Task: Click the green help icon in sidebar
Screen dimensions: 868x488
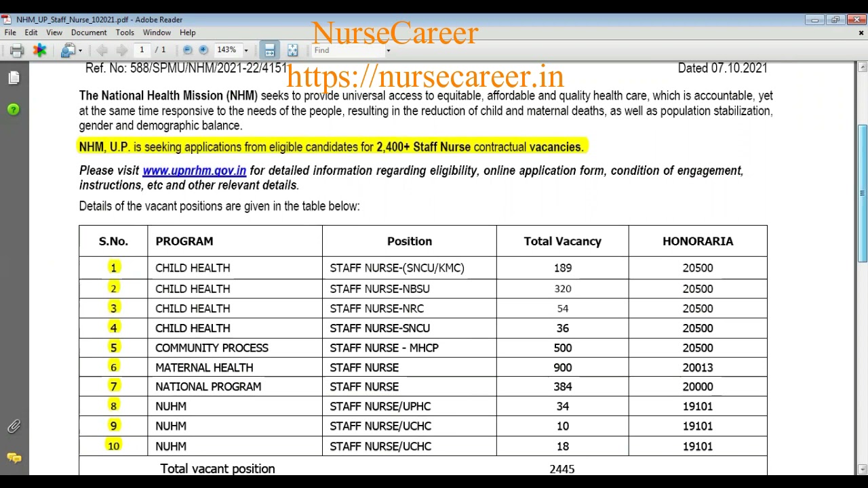Action: point(14,110)
